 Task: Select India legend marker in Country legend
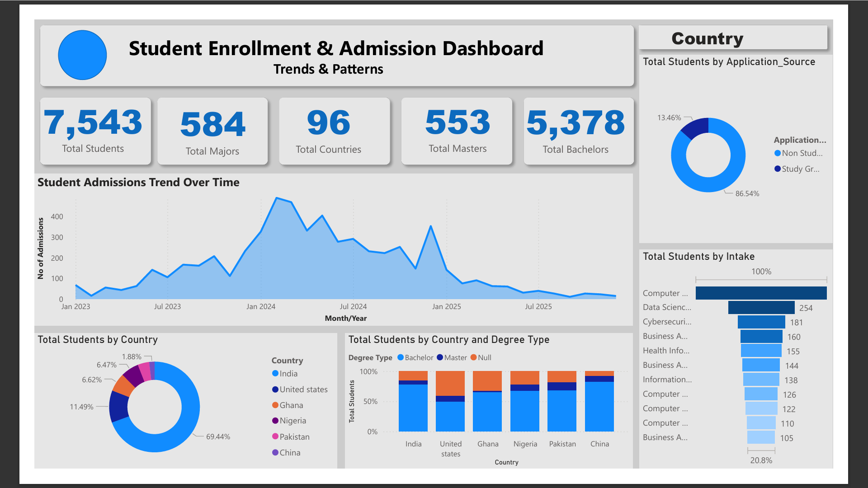coord(275,373)
